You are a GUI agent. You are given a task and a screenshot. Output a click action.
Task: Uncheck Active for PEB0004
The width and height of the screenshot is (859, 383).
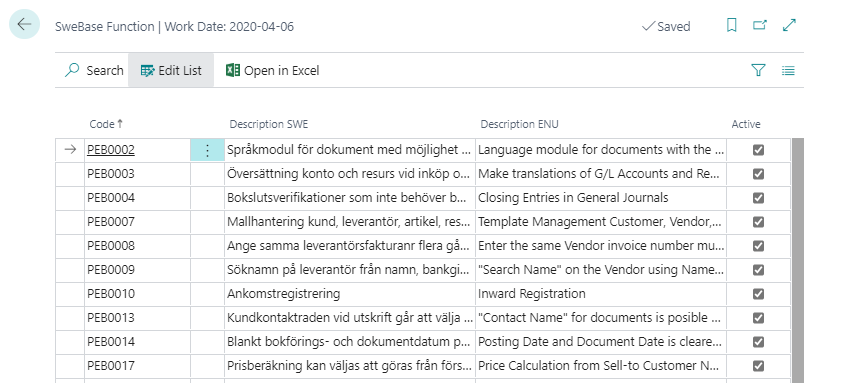pos(758,198)
